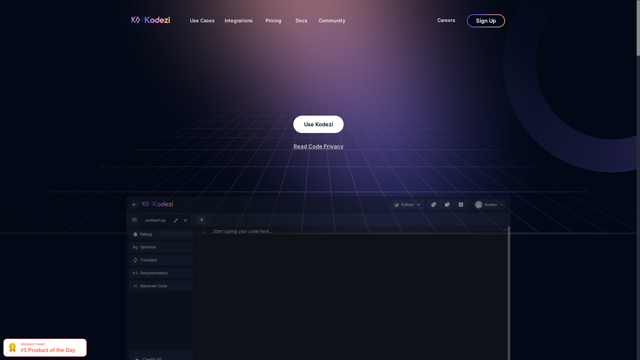
Task: Click the page's vertical scrollbar thumb
Action: coord(638,28)
